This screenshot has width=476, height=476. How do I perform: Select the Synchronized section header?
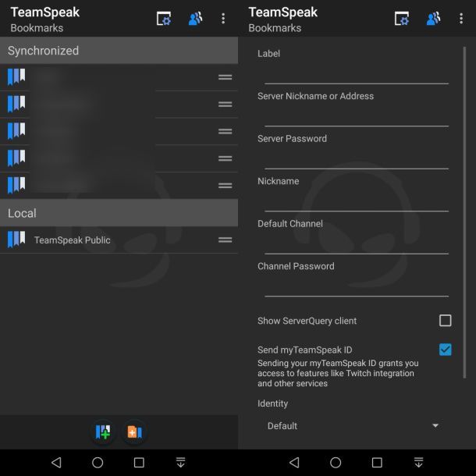[119, 51]
